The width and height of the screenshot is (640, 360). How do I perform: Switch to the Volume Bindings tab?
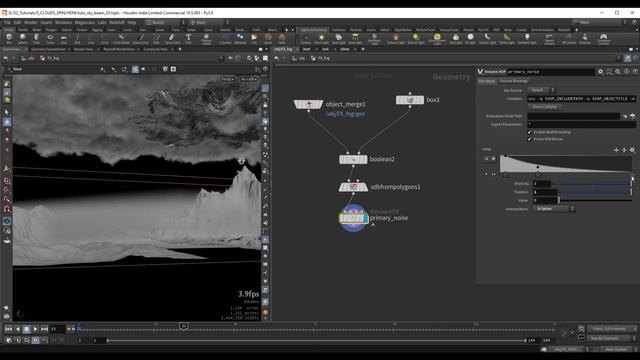click(x=513, y=81)
